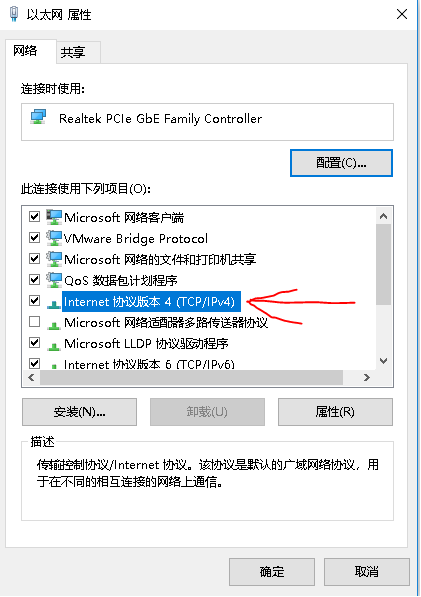
Task: Click the VMware Bridge Protocol icon
Action: [54, 238]
